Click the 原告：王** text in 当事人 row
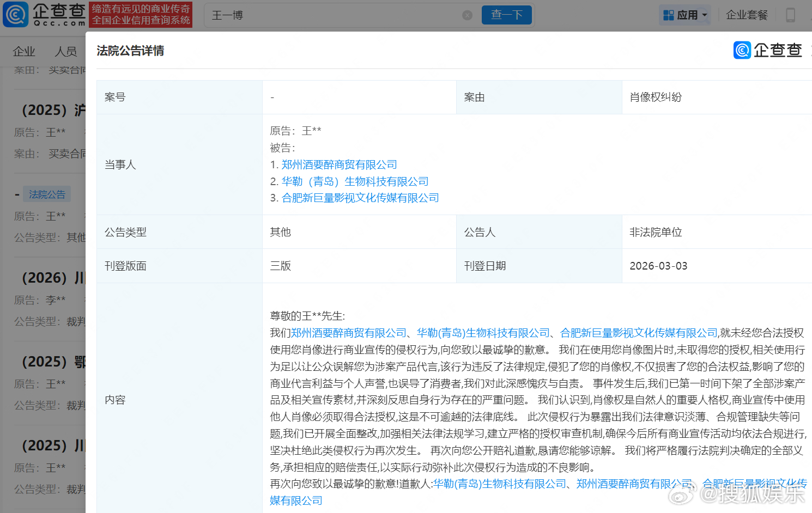Image resolution: width=812 pixels, height=513 pixels. pos(296,131)
